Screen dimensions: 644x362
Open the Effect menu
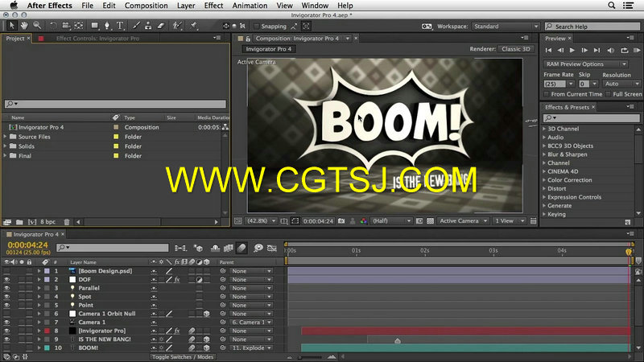213,6
